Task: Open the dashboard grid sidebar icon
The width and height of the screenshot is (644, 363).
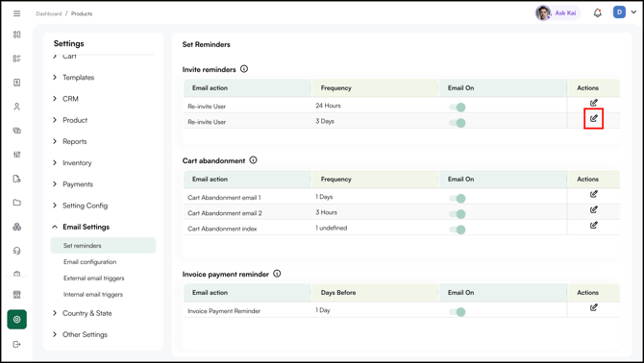Action: coord(17,35)
